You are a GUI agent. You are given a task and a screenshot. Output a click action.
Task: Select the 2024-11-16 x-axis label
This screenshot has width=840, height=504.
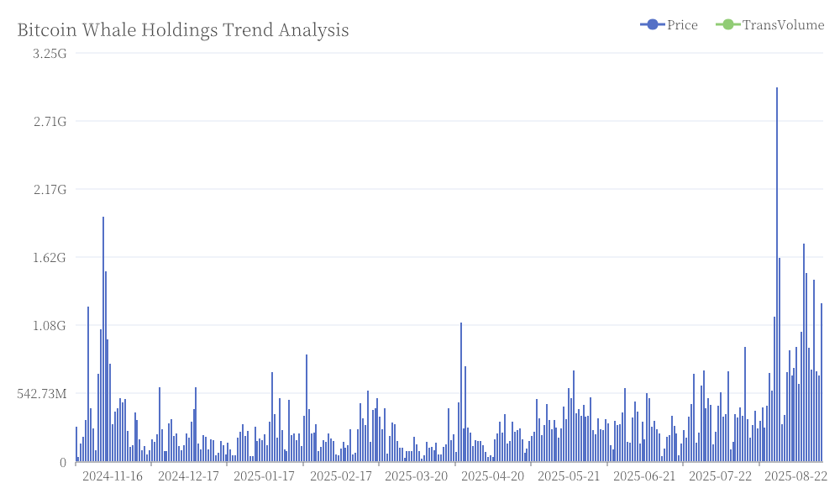click(113, 476)
